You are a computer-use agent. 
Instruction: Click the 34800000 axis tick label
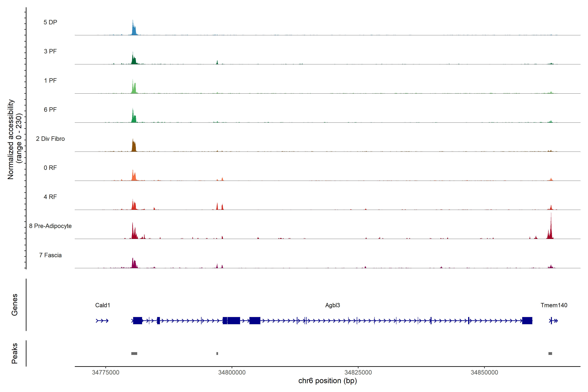coord(232,373)
